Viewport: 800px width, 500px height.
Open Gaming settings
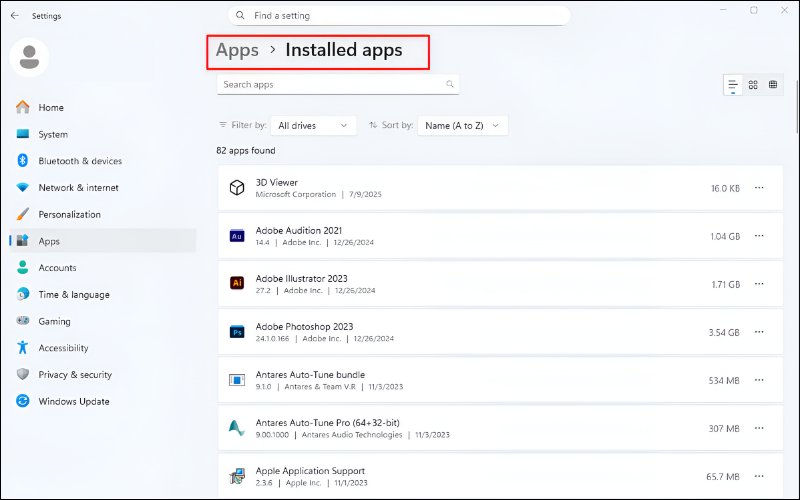103,321
